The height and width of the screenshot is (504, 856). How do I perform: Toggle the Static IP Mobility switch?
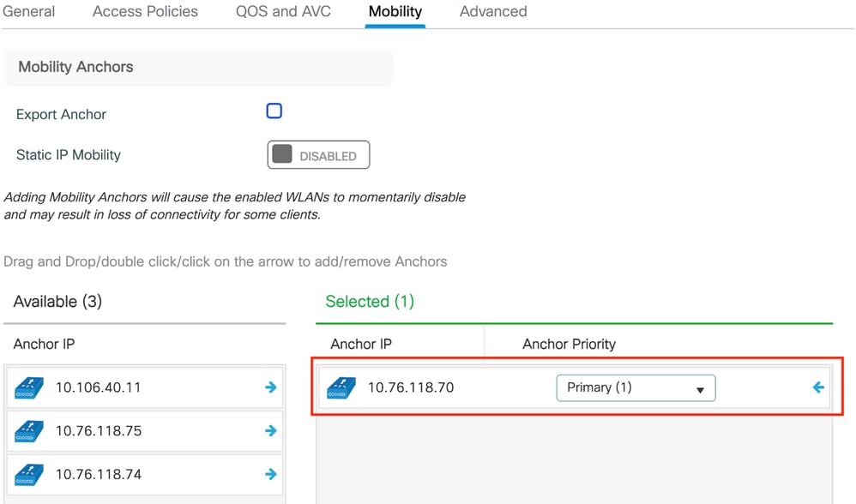(318, 155)
